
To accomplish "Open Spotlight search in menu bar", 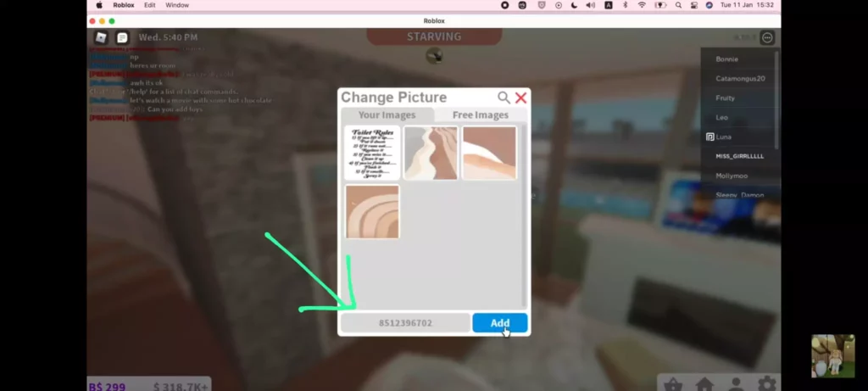I will tap(678, 5).
